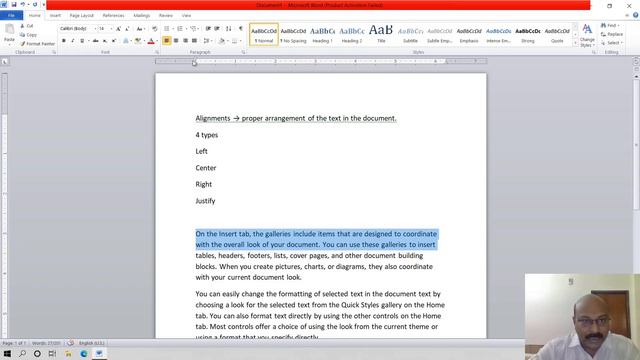Click Find in the Editing group

(x=611, y=26)
